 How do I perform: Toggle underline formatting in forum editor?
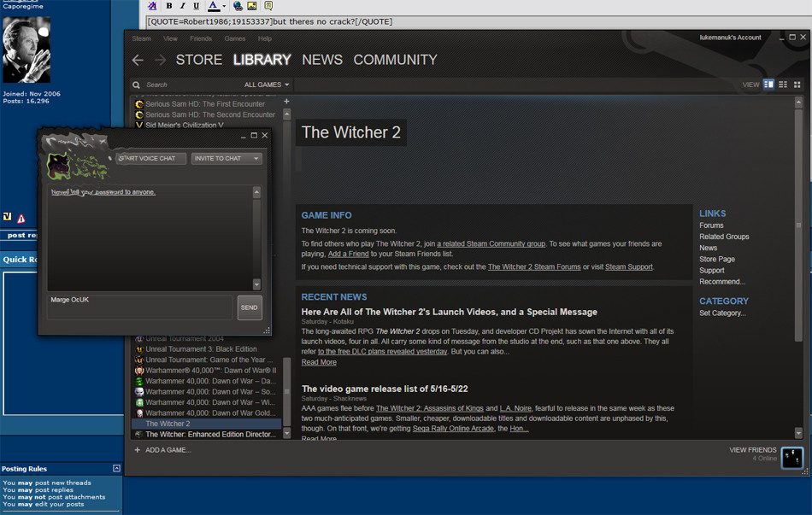click(x=197, y=6)
